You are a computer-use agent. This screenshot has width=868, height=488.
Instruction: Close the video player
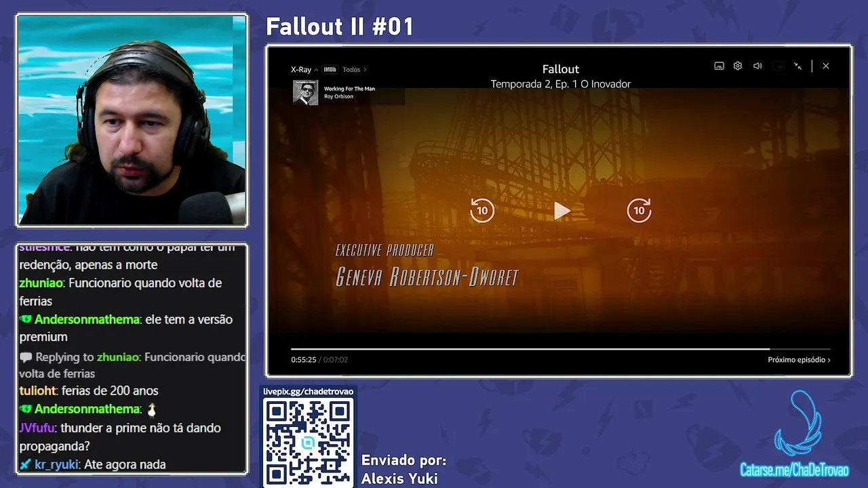click(x=825, y=66)
